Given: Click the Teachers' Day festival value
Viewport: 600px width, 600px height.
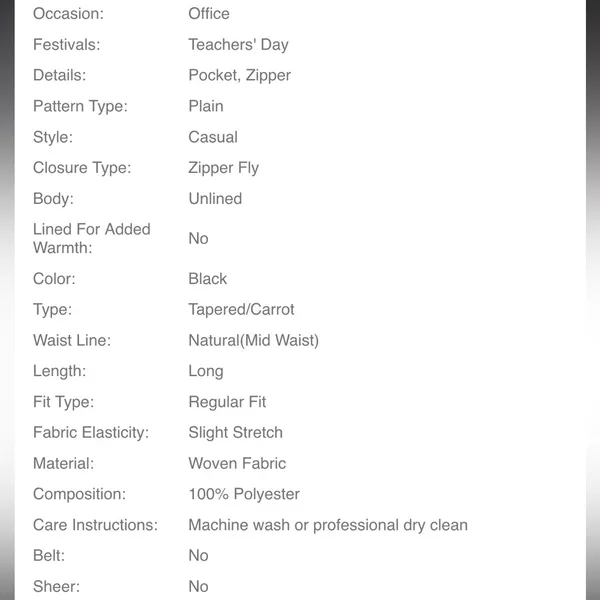Looking at the screenshot, I should click(238, 45).
